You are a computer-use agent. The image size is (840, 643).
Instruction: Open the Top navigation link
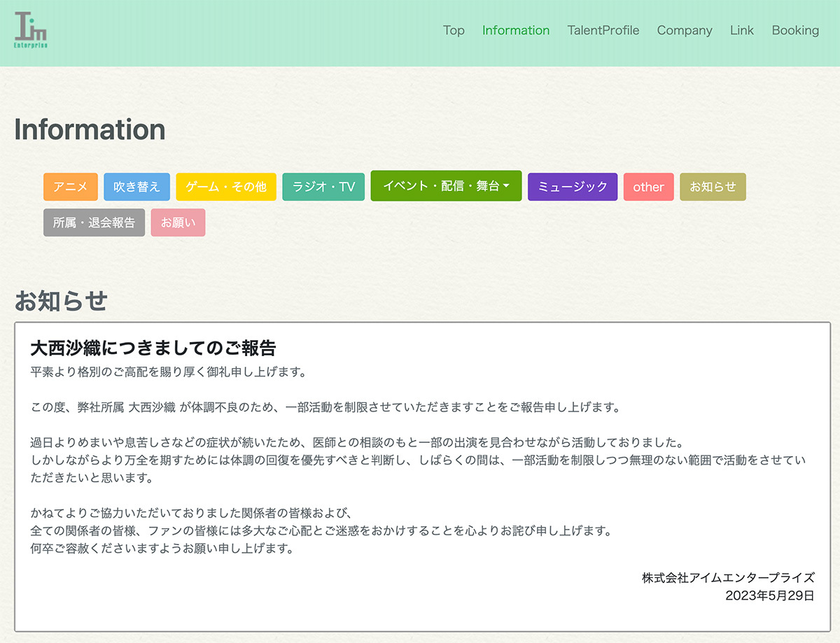[454, 30]
